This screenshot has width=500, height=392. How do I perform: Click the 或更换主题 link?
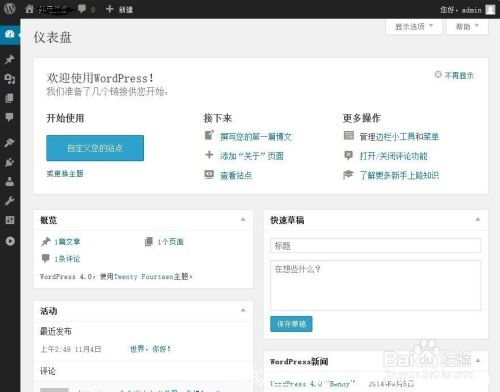coord(65,173)
